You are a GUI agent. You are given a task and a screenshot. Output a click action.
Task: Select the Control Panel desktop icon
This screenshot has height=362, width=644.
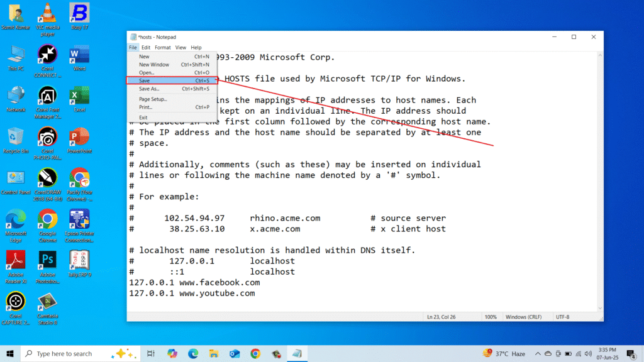click(16, 182)
